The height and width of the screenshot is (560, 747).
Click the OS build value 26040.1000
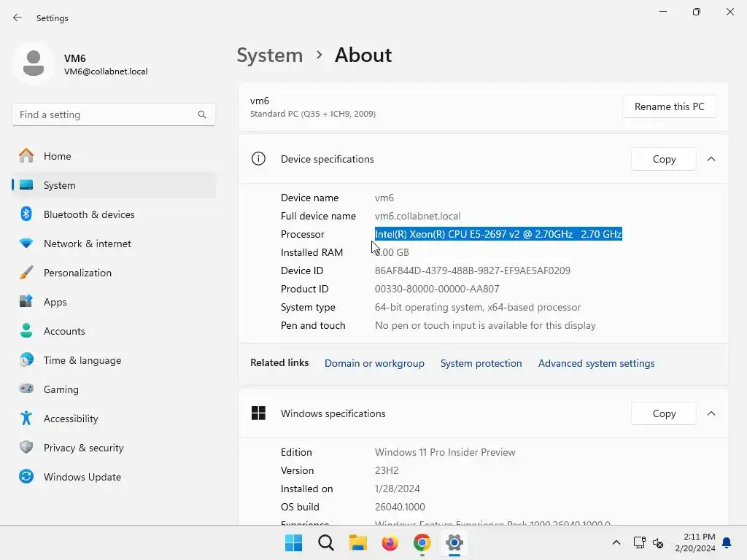(400, 507)
